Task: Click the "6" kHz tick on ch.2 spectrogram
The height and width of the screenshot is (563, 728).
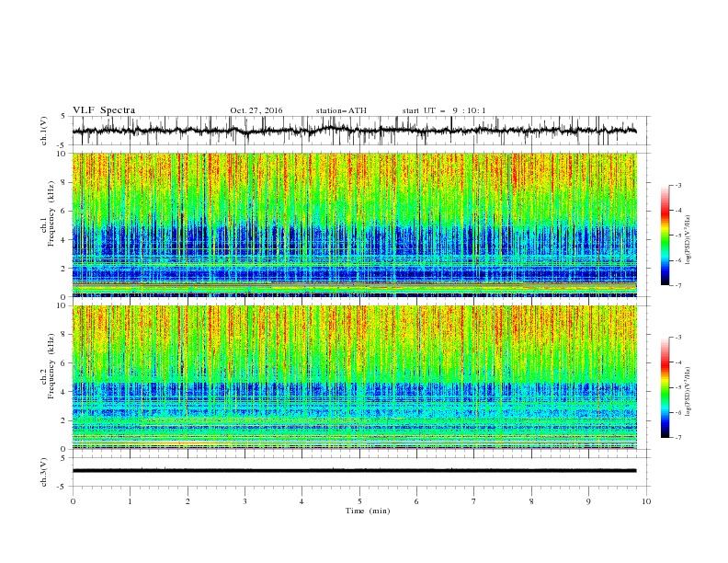Action: pyautogui.click(x=65, y=363)
